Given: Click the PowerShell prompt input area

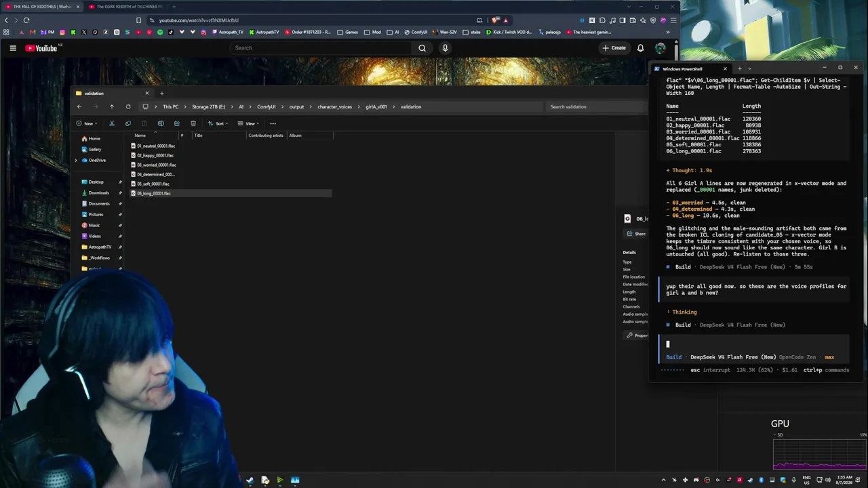Looking at the screenshot, I should 753,344.
